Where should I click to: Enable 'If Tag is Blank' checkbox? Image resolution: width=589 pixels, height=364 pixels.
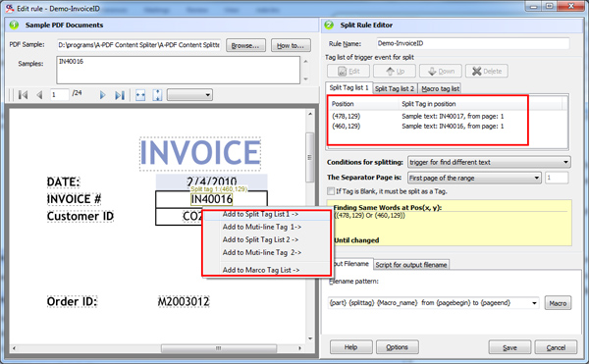tap(331, 191)
